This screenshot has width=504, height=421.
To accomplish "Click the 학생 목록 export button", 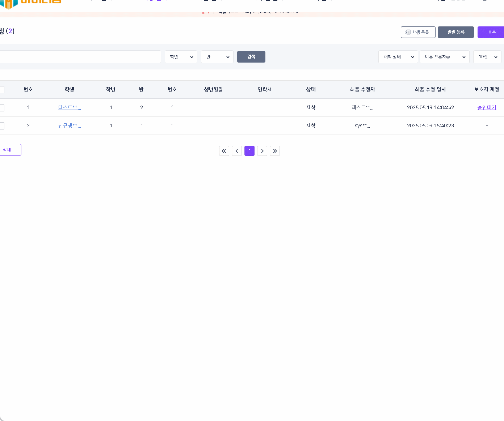I will [x=418, y=32].
